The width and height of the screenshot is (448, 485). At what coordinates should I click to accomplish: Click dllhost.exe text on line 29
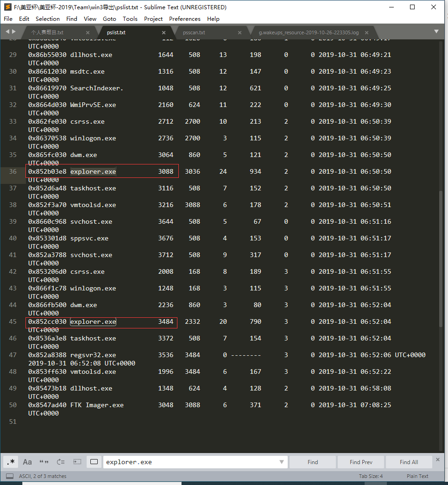pyautogui.click(x=91, y=55)
